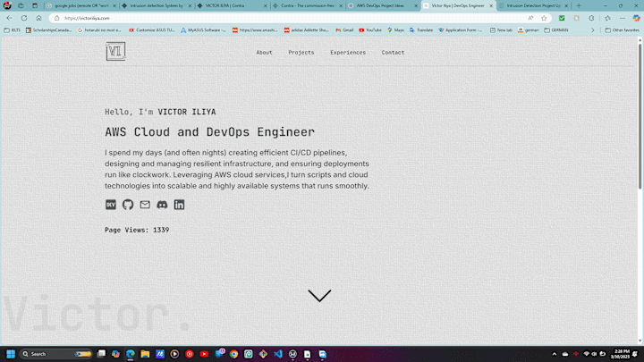Open the favorites list toolbar icon
Screen dimensions: 644x362
point(607,18)
